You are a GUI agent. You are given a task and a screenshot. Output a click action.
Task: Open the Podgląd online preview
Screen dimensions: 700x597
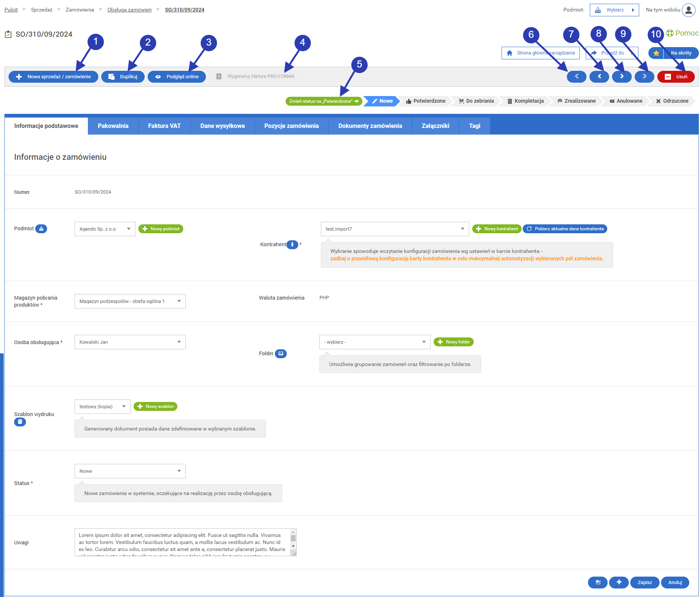pos(177,77)
